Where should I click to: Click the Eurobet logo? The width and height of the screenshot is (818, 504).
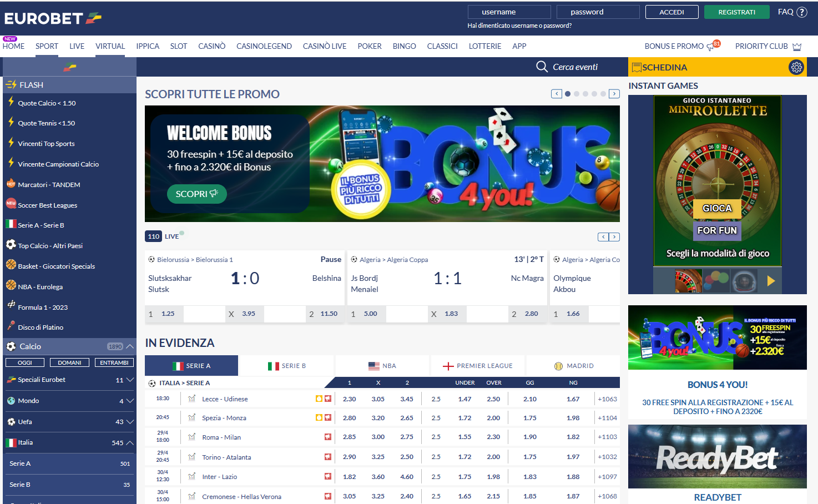pyautogui.click(x=53, y=18)
